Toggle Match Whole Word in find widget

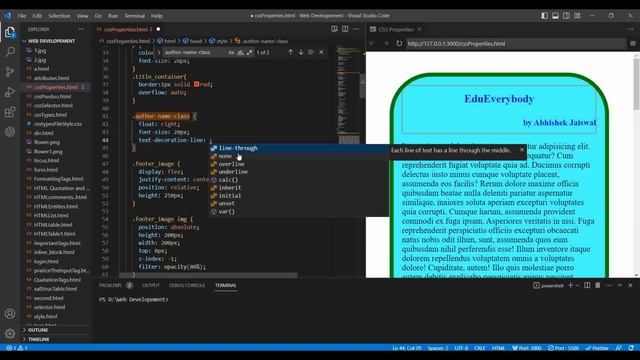tap(240, 52)
